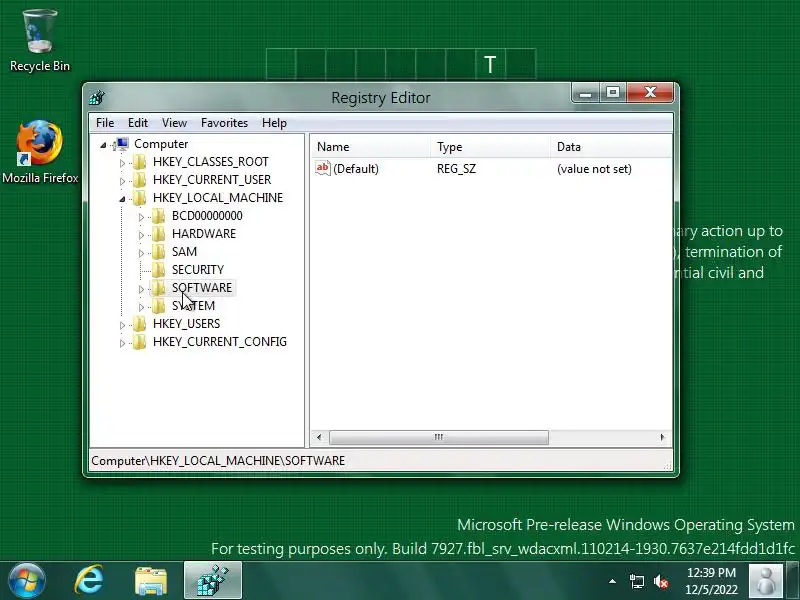Open the Edit menu
This screenshot has width=800, height=600.
(x=138, y=123)
